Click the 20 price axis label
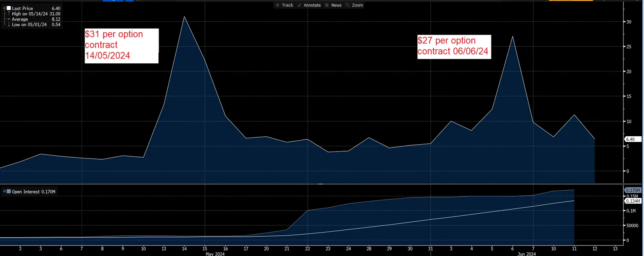The width and height of the screenshot is (644, 256). (629, 72)
